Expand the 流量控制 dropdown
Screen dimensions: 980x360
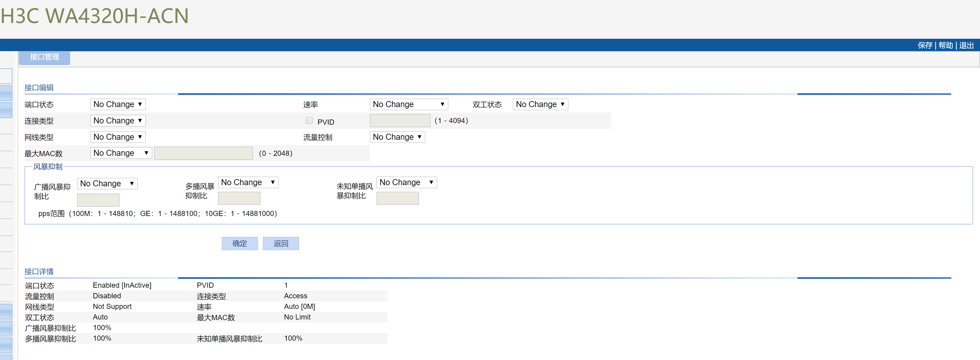point(397,137)
